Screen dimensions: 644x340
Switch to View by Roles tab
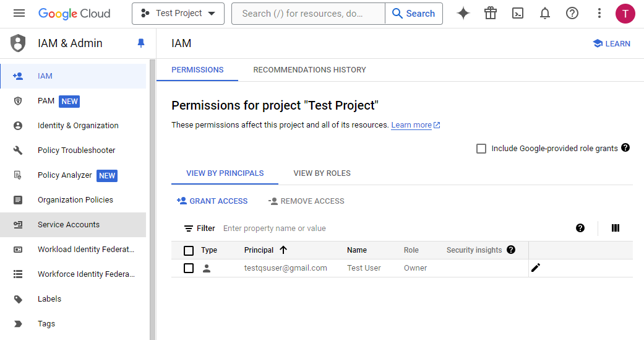pyautogui.click(x=322, y=173)
